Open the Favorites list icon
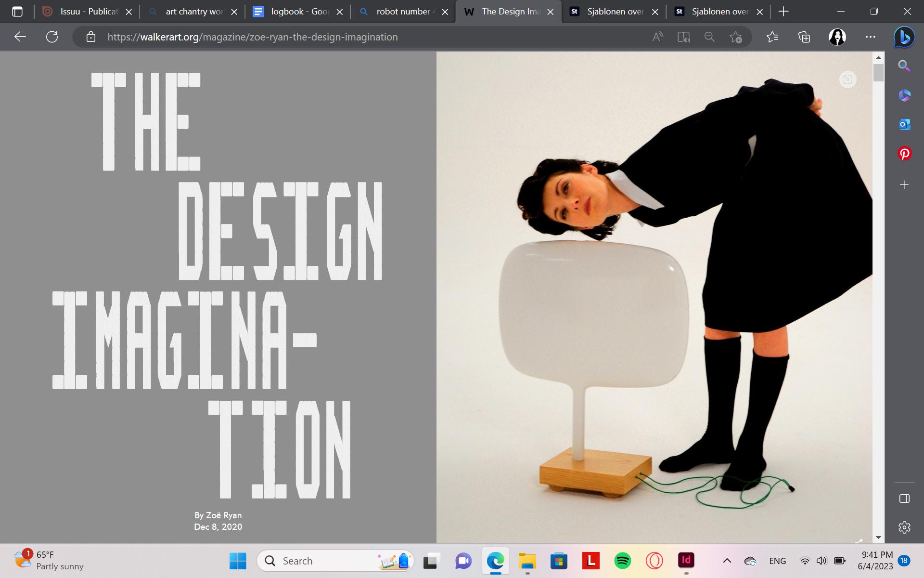The width and height of the screenshot is (924, 578). 772,37
